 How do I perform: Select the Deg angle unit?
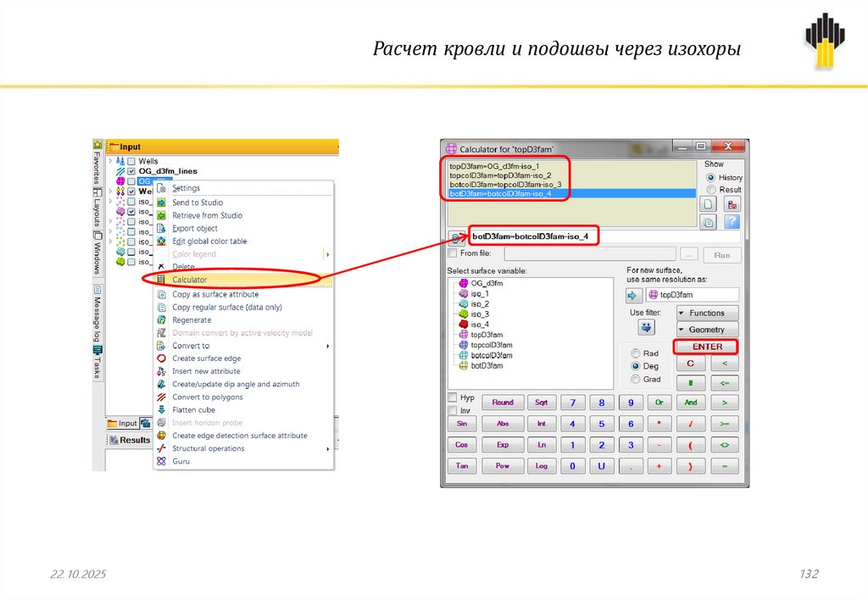pyautogui.click(x=636, y=366)
